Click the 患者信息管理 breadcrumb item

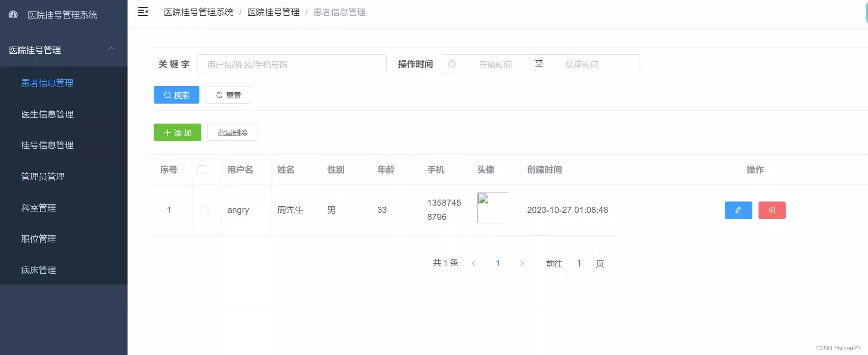[339, 12]
